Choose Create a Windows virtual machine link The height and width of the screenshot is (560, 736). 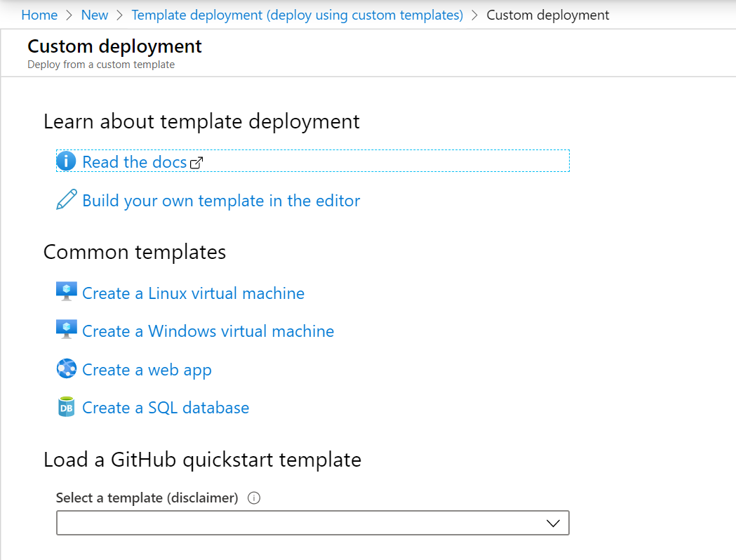208,331
